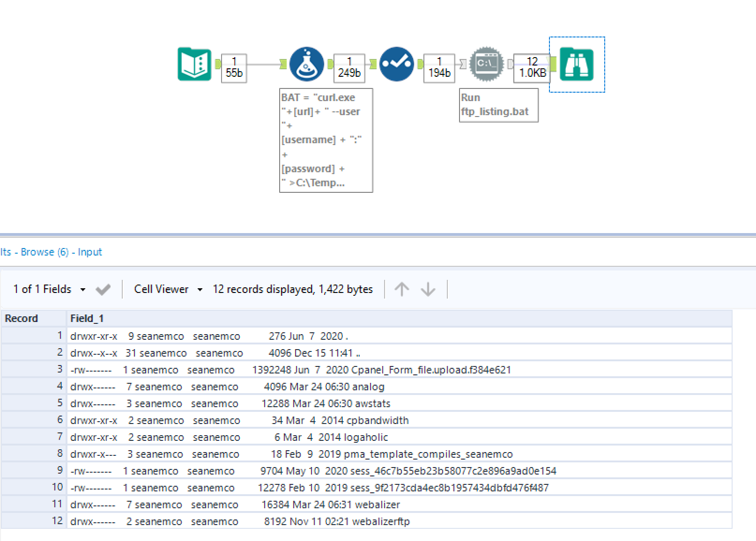This screenshot has width=756, height=541.
Task: Click the Field_1 column header
Action: click(87, 318)
